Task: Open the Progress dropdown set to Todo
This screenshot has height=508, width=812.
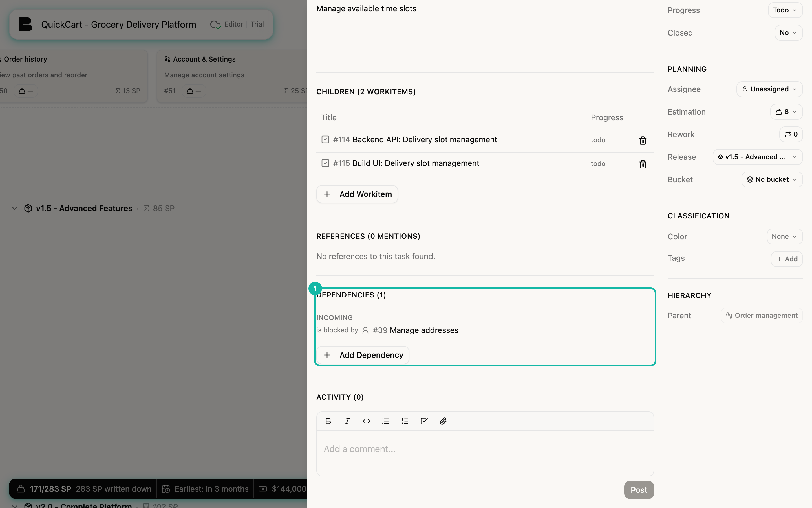Action: (785, 10)
